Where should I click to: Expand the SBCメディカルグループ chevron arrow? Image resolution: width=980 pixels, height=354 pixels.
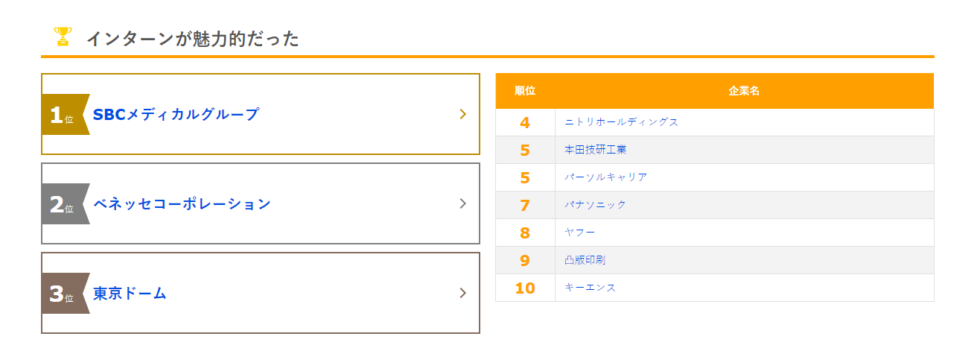(462, 114)
